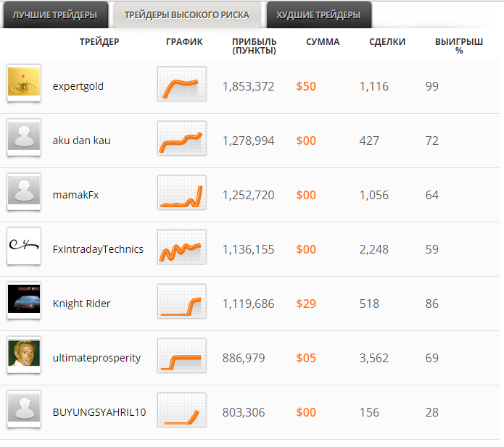Click expertgold's gold droplet avatar
Screen dimensions: 504x447
(24, 83)
